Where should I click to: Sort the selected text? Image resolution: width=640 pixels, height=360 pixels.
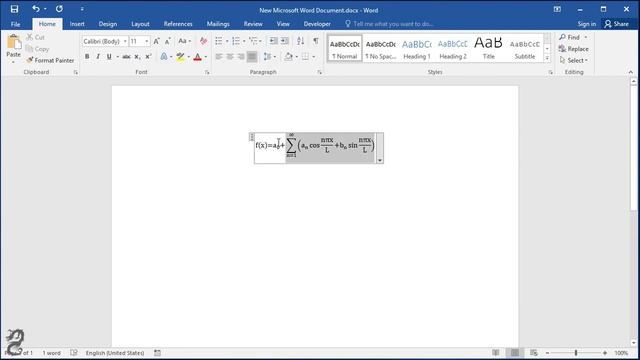(x=301, y=41)
